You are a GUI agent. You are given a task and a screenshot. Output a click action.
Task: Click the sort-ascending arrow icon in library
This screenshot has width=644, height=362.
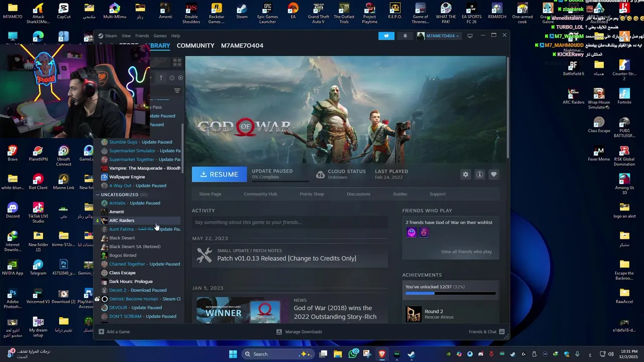pyautogui.click(x=161, y=77)
